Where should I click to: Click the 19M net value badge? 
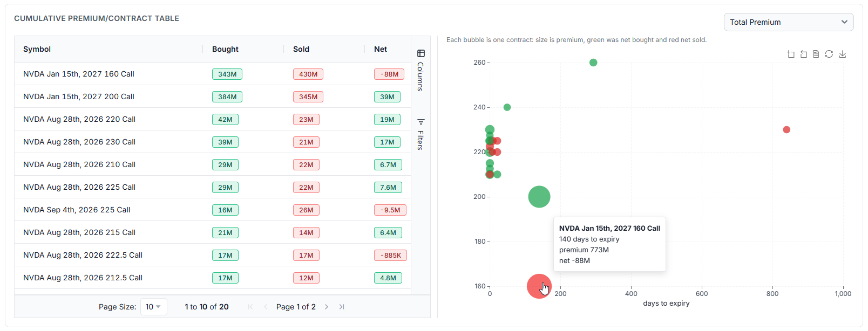click(x=387, y=120)
